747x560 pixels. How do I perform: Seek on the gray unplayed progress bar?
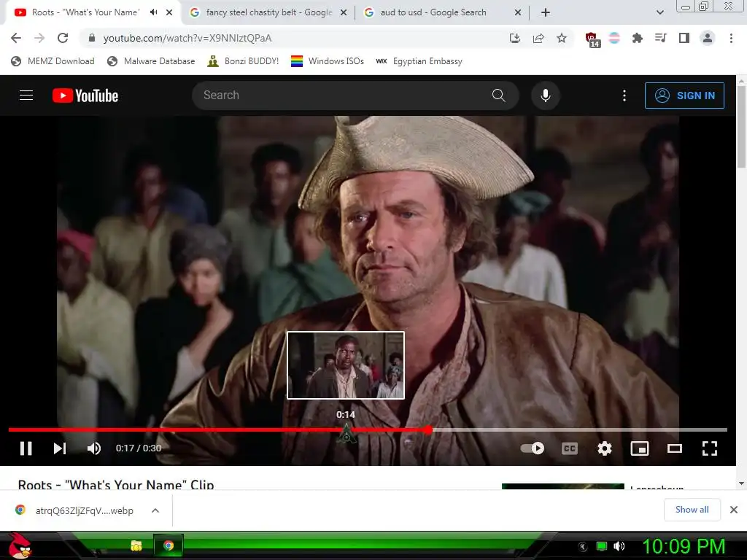[580, 430]
